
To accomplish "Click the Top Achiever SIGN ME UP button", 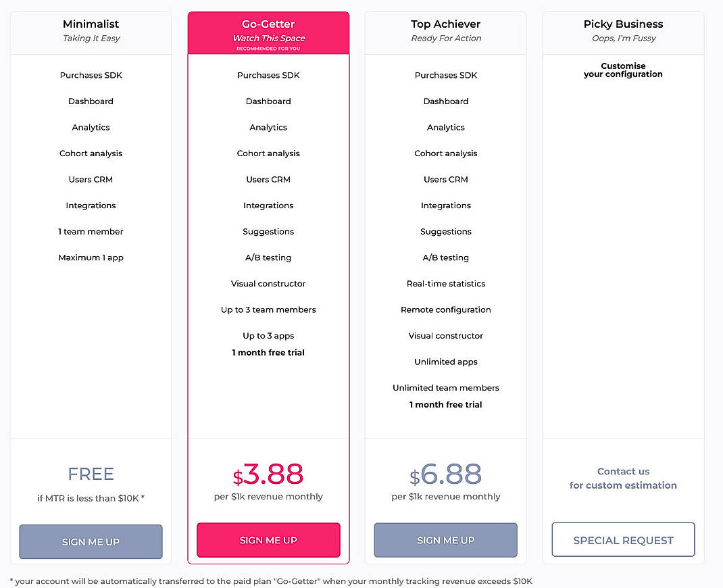I will (445, 540).
